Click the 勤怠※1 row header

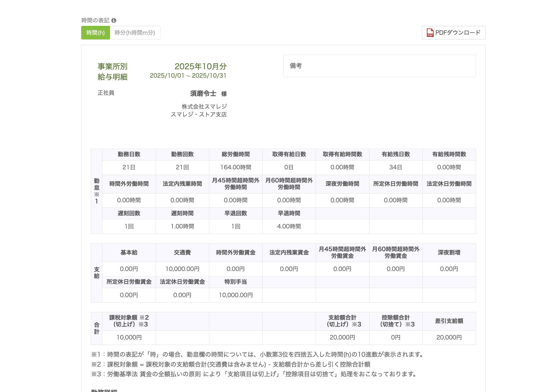(97, 191)
